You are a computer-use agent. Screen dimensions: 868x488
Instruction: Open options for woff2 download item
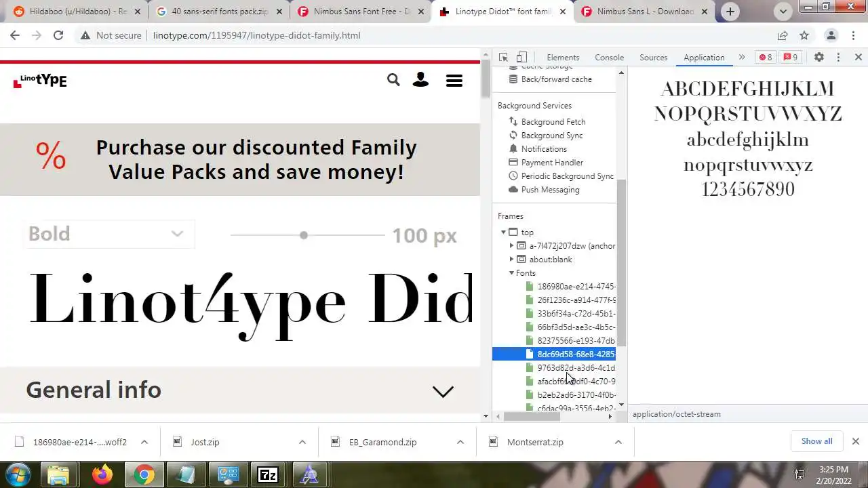pos(144,442)
